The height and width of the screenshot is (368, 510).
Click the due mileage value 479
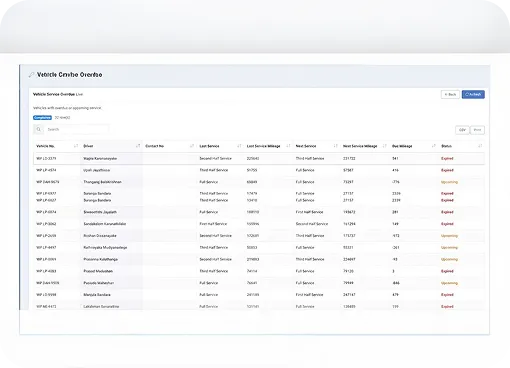point(395,295)
